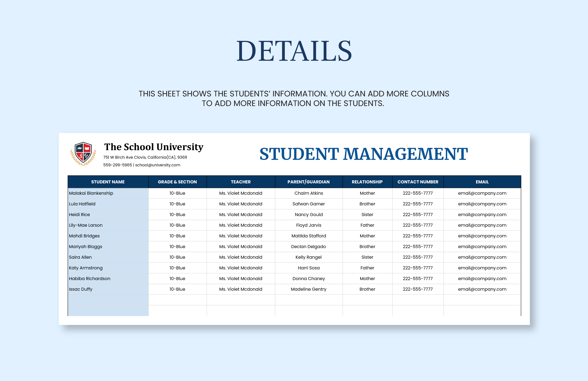Select the Floyd Jarvis guardian cell

[x=309, y=225]
